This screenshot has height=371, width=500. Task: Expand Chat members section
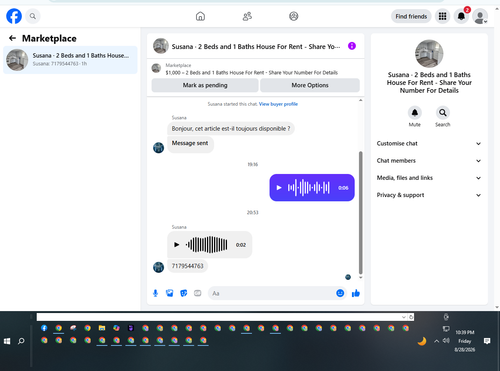coord(429,161)
